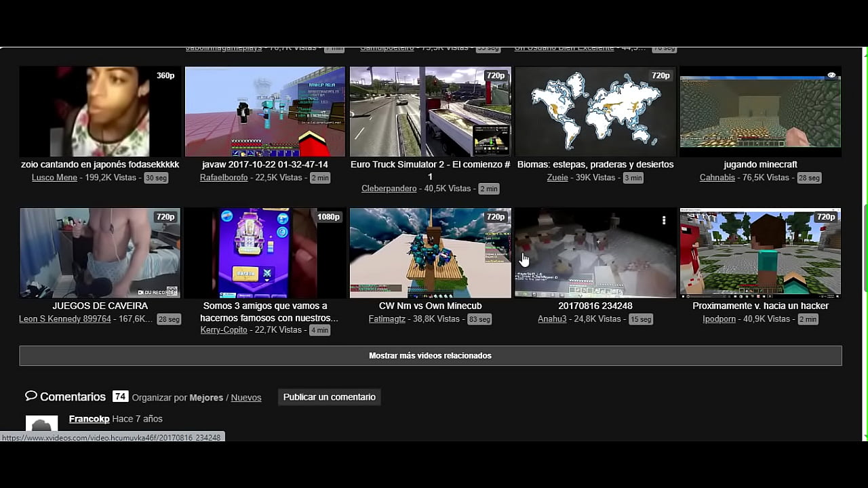Click Publicar un comentario button
Screen dimensions: 868x488
click(x=329, y=397)
